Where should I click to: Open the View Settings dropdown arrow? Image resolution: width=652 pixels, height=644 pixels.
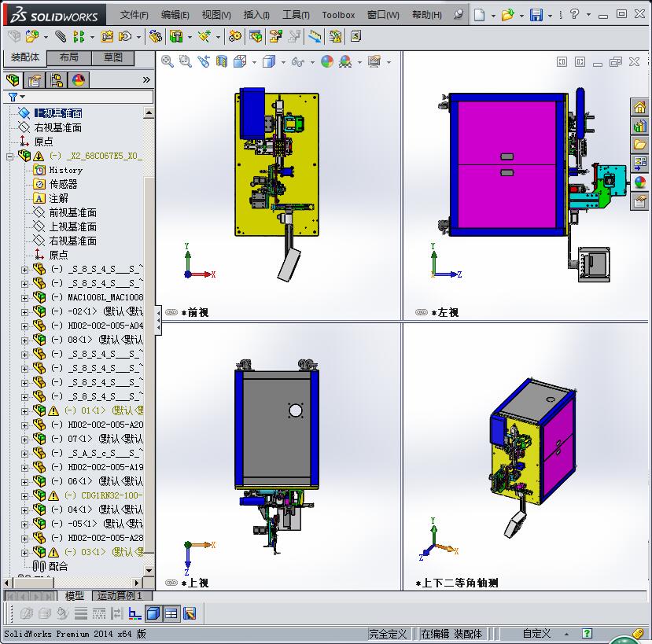[x=389, y=62]
